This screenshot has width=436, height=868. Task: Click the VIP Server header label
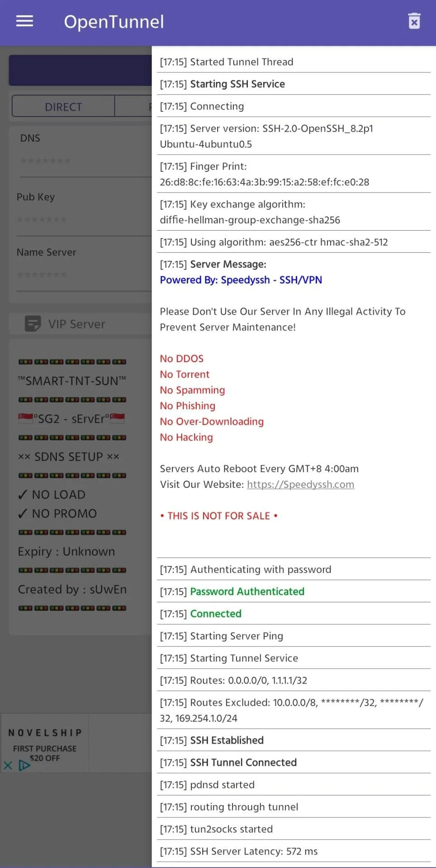pyautogui.click(x=76, y=324)
